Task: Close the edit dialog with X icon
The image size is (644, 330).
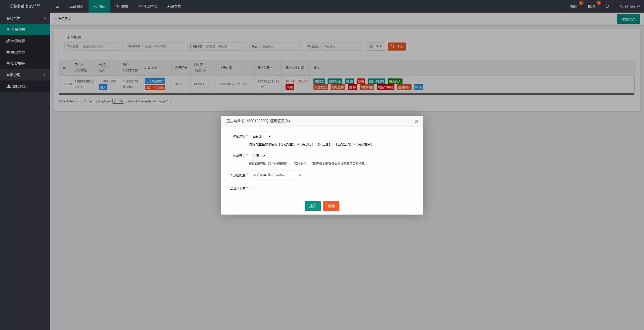Action: click(416, 121)
